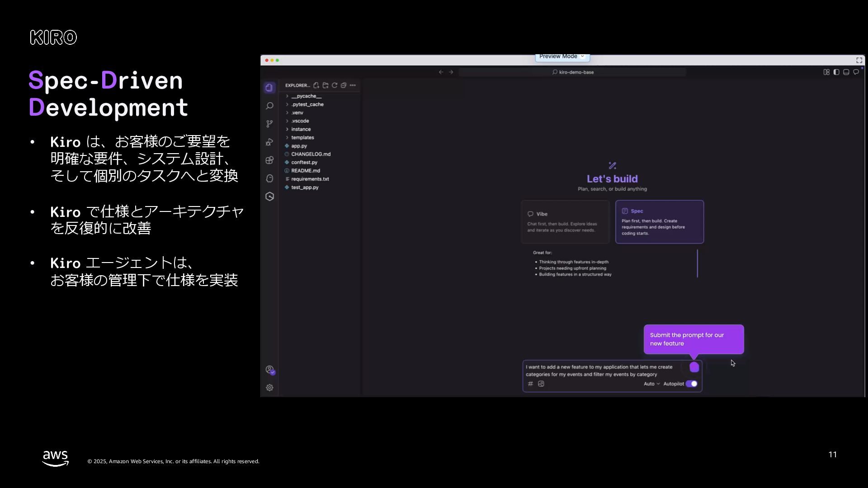Image resolution: width=868 pixels, height=488 pixels.
Task: Click the kiro-demo-base command search field
Action: point(572,72)
